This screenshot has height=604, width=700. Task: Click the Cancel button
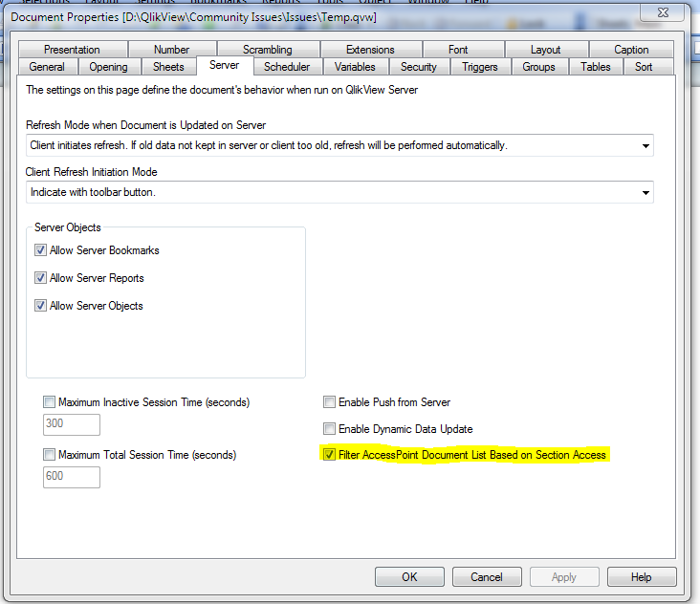click(487, 577)
